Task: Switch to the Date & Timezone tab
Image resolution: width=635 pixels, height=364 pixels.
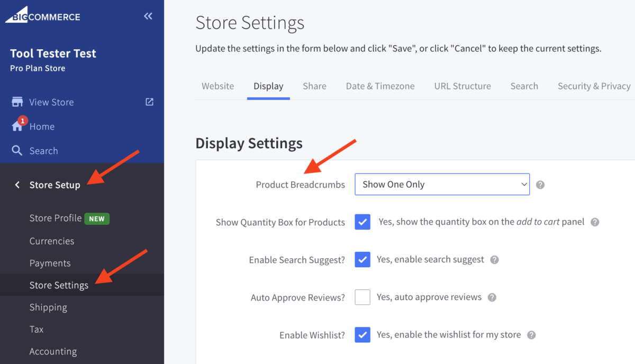Action: pos(380,86)
